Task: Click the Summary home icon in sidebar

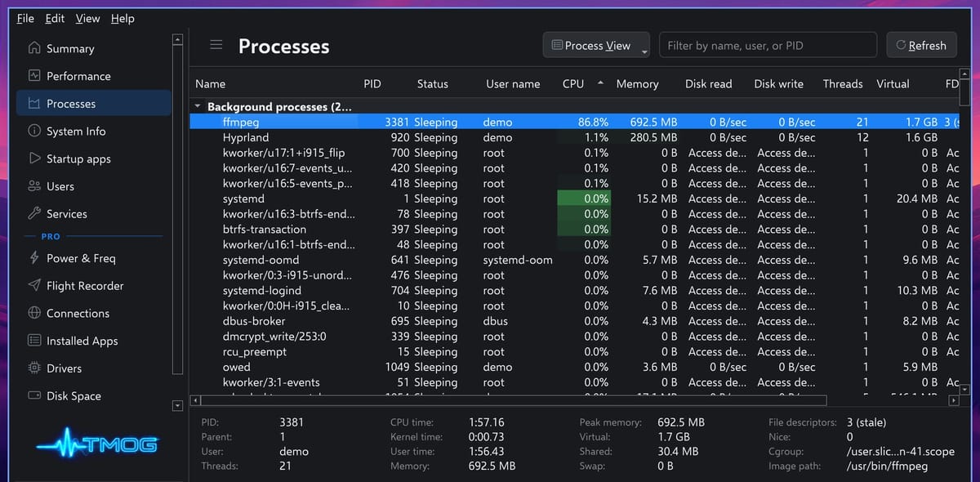Action: tap(34, 48)
